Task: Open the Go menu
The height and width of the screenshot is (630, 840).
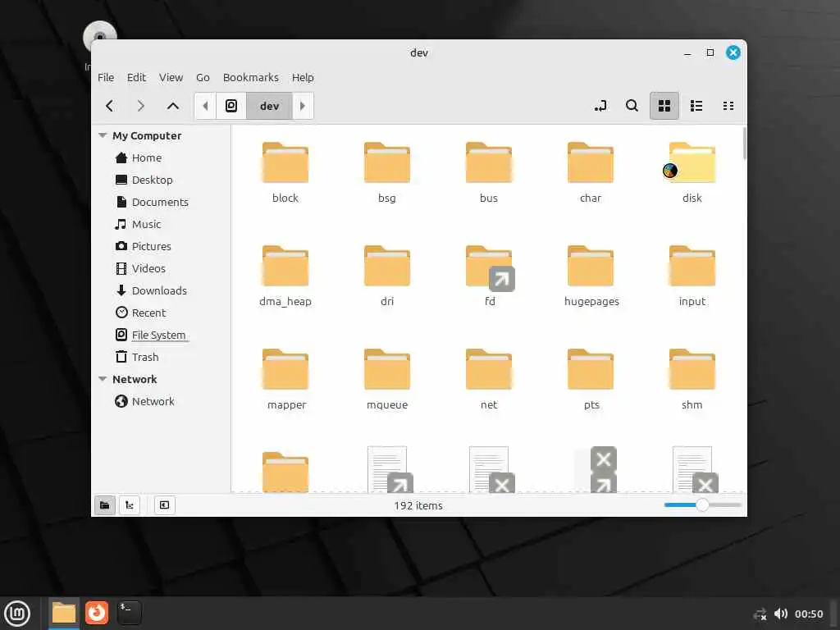Action: tap(203, 77)
